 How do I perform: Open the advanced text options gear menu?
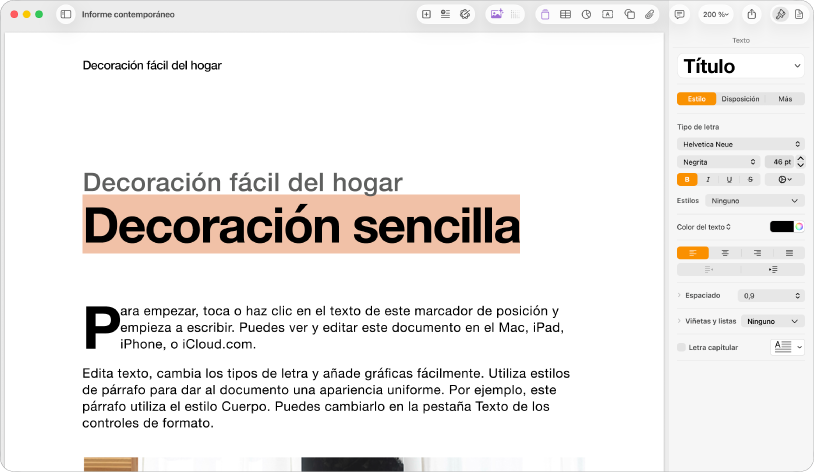(784, 180)
